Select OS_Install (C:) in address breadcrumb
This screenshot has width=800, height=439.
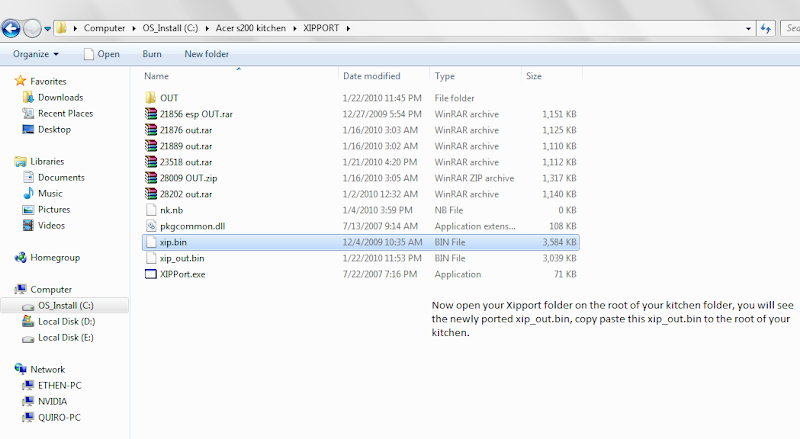(170, 28)
